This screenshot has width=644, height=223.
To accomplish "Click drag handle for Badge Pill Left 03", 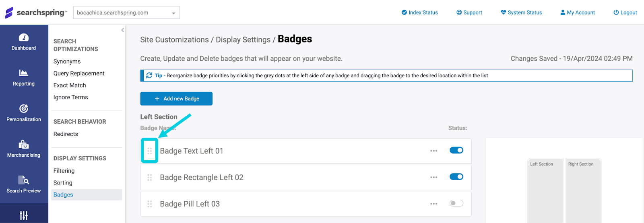I will pos(150,204).
